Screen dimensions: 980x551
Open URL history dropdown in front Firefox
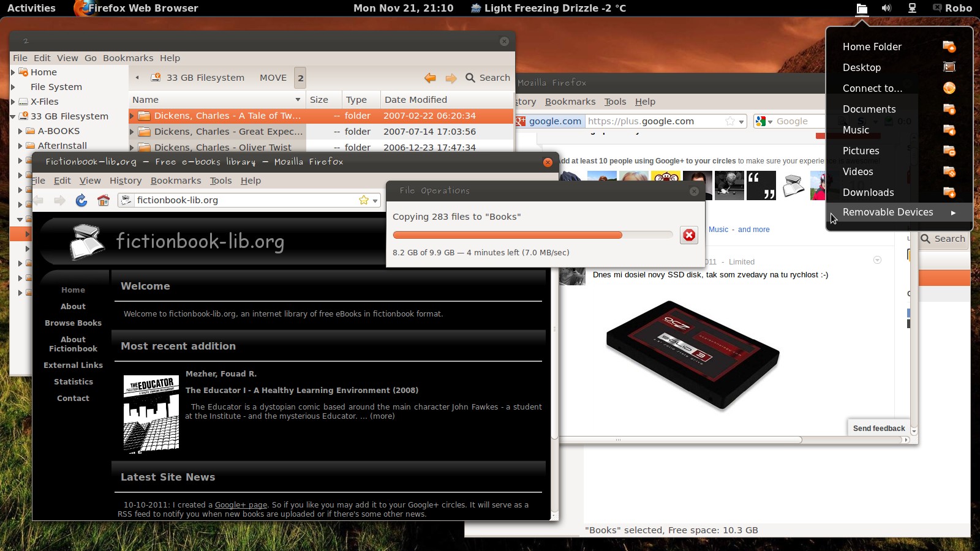(375, 201)
